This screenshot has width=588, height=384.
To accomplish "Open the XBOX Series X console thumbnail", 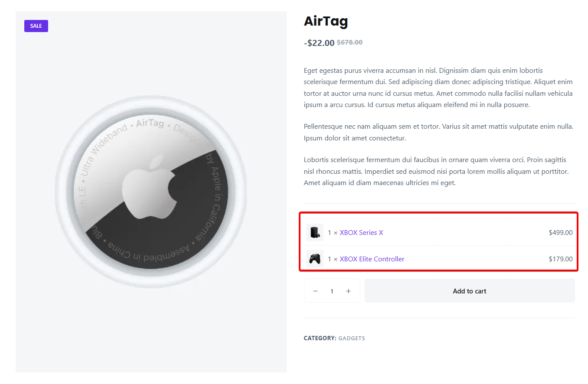I will click(x=314, y=233).
